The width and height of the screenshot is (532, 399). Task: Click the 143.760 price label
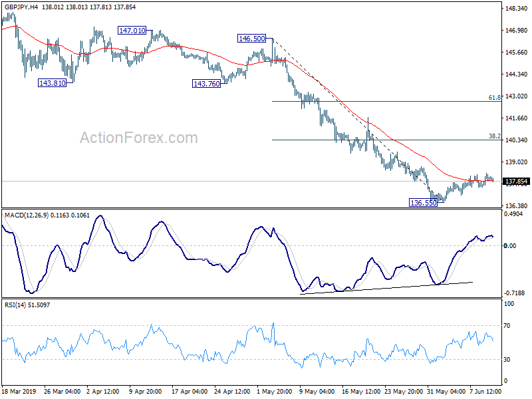tap(206, 84)
